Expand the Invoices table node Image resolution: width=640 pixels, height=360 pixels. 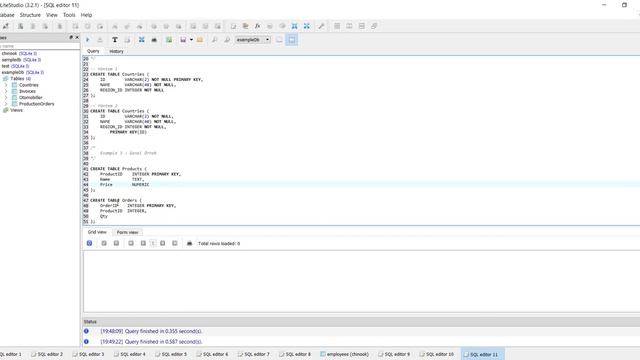(6, 91)
